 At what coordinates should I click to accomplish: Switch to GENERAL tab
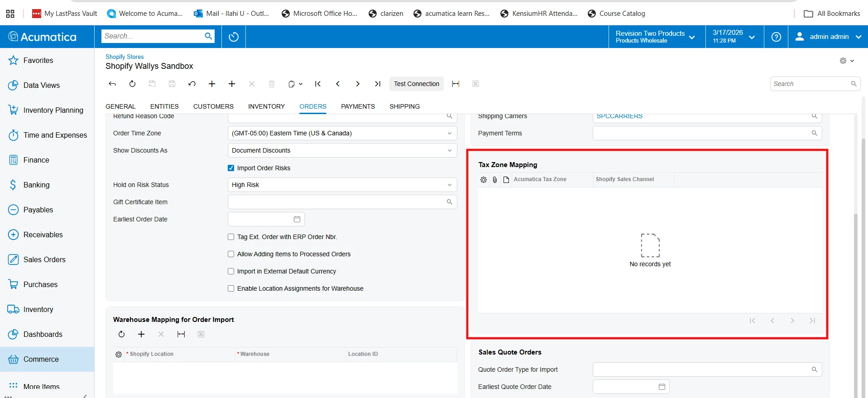coord(120,106)
